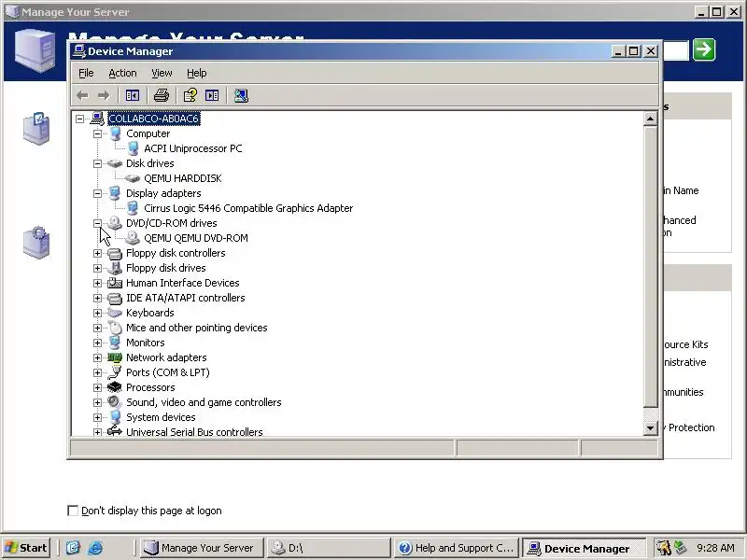Open the File menu
Image resolution: width=747 pixels, height=560 pixels.
coord(86,73)
